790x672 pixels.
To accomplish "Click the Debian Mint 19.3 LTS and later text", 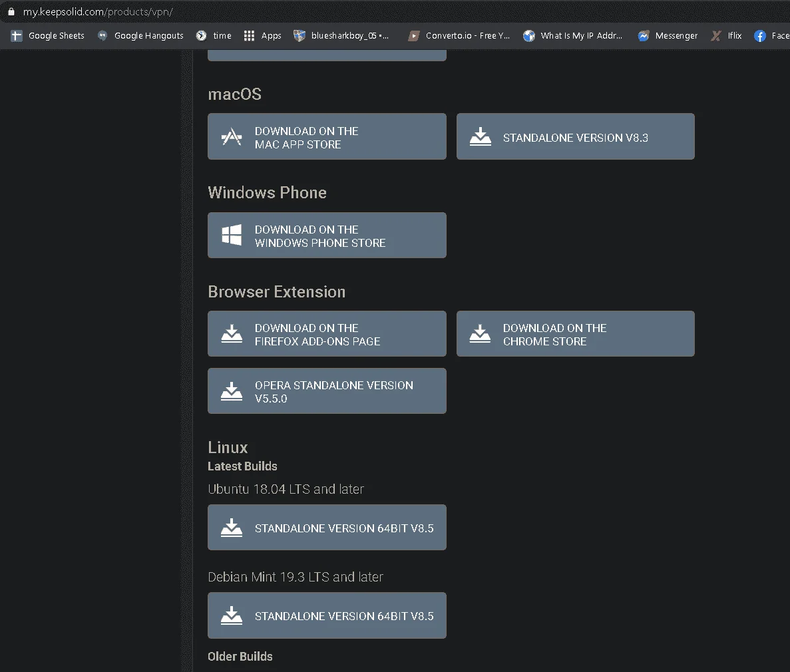I will [x=296, y=577].
